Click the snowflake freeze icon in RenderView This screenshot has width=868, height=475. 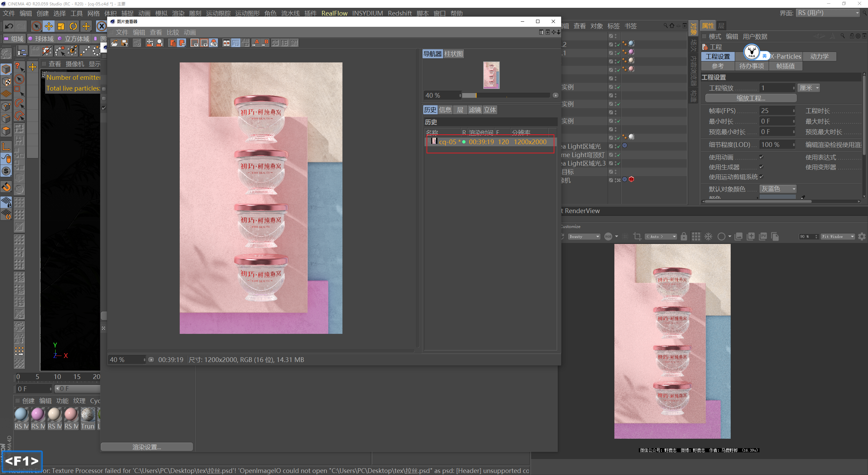coord(708,236)
